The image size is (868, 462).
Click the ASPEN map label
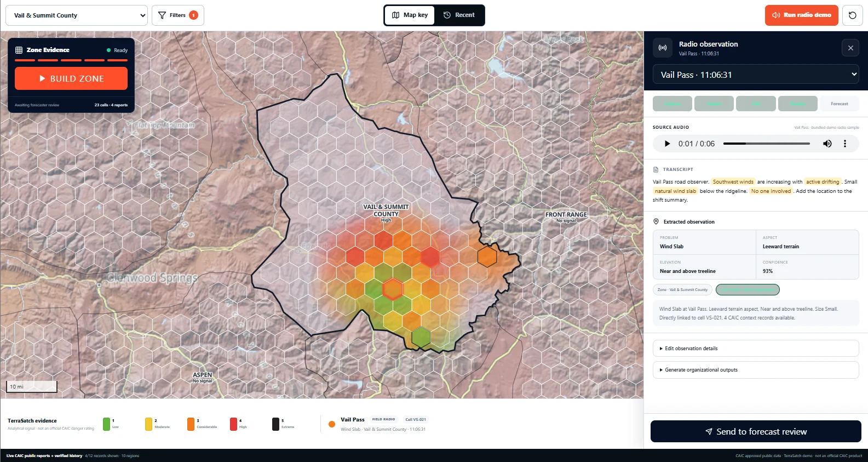pos(203,375)
